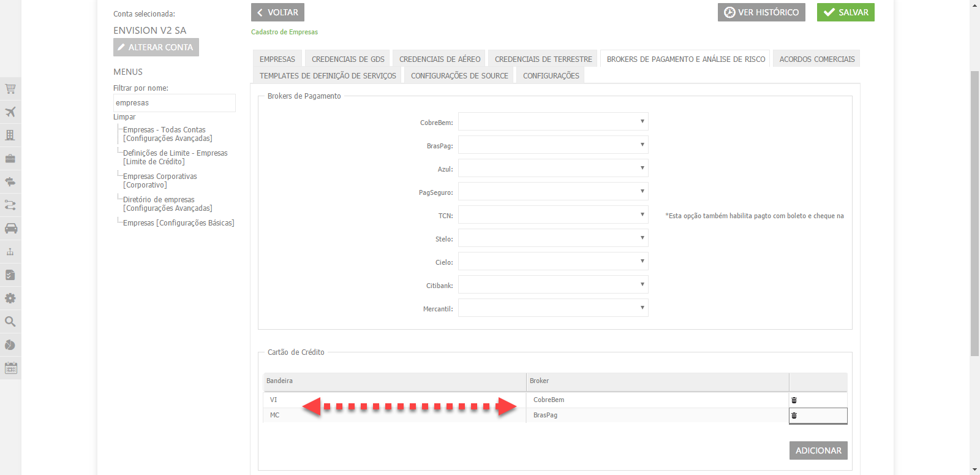Click the Broker column header

point(658,381)
